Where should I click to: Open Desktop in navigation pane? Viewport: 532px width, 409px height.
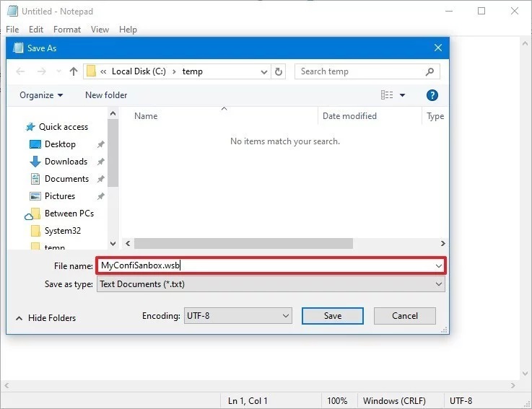click(x=60, y=144)
